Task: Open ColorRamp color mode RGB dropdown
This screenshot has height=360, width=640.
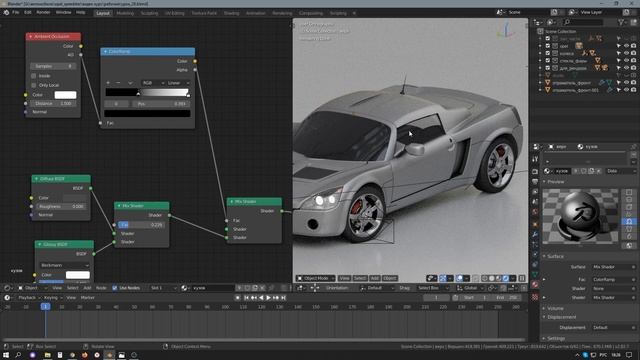Action: click(x=153, y=83)
